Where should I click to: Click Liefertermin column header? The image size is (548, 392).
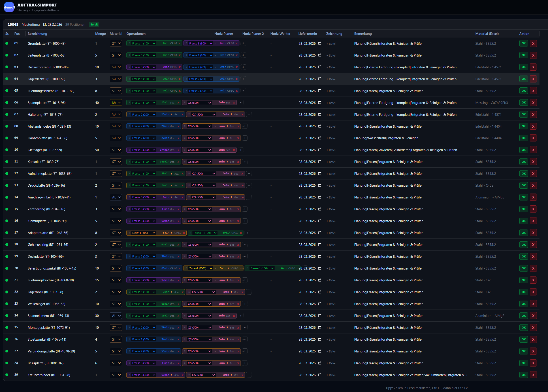click(307, 34)
